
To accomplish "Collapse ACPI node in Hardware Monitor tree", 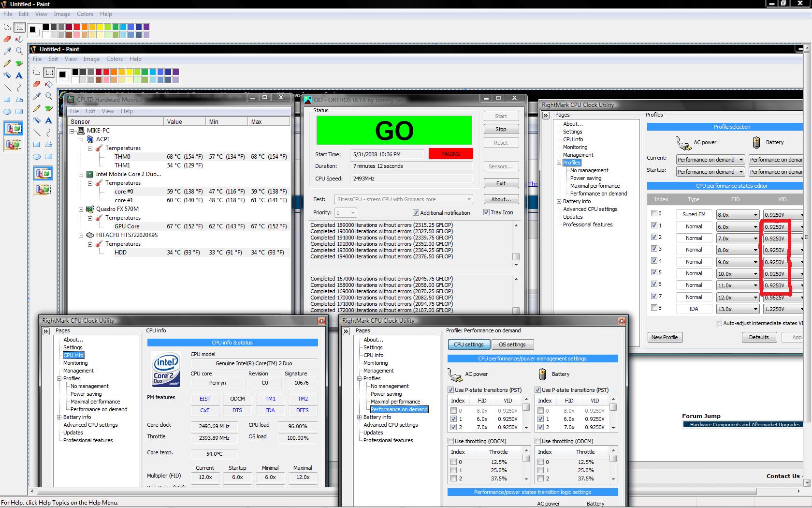I will pos(81,139).
